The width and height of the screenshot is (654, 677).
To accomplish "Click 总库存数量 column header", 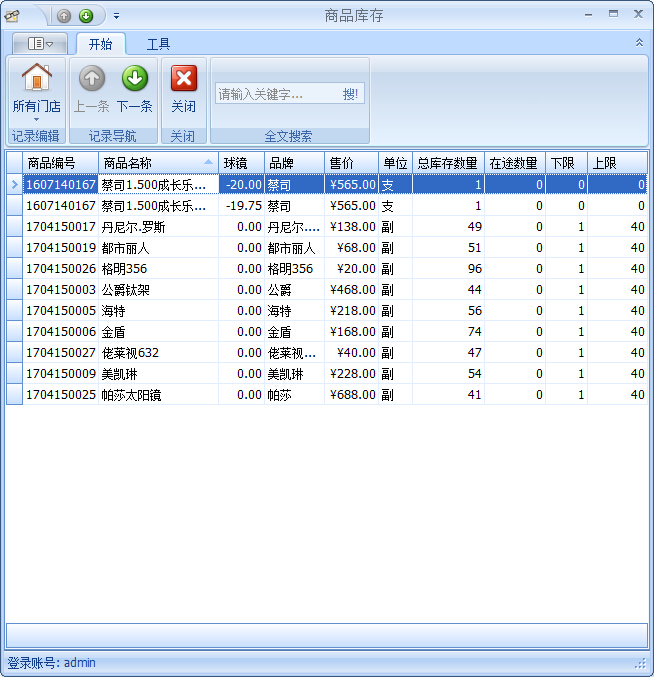I will 447,163.
